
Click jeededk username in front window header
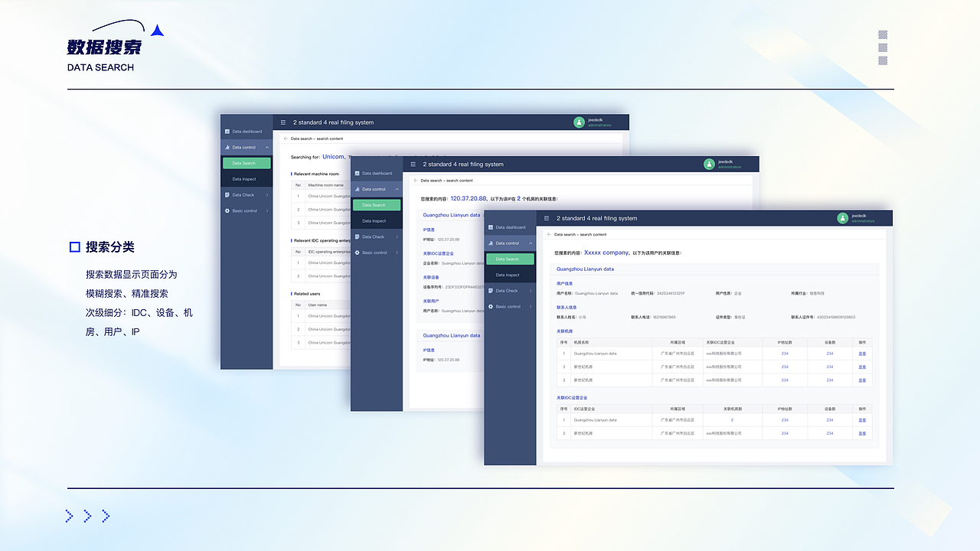click(x=861, y=216)
